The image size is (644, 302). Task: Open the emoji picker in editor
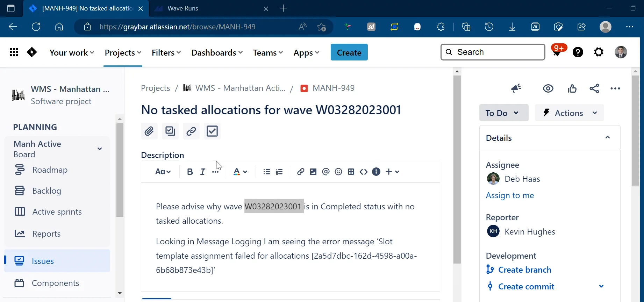point(338,172)
